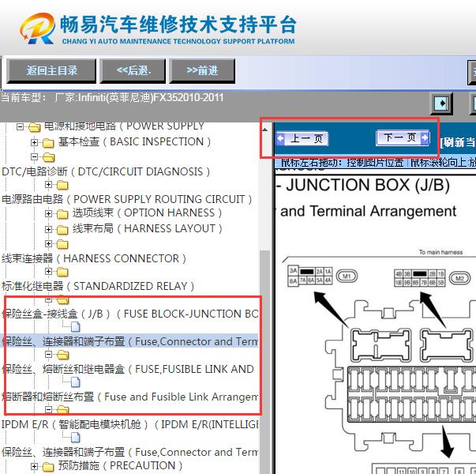The image size is (476, 474).
Task: Select 标准化继电器 (STANDARDIZED RELAY) tree item
Action: coord(98,287)
